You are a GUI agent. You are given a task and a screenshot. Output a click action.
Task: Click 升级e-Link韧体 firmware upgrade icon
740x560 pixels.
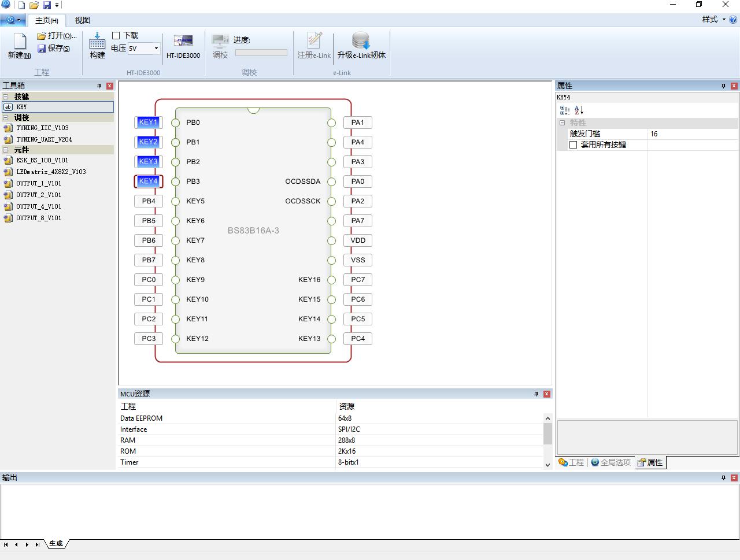361,46
